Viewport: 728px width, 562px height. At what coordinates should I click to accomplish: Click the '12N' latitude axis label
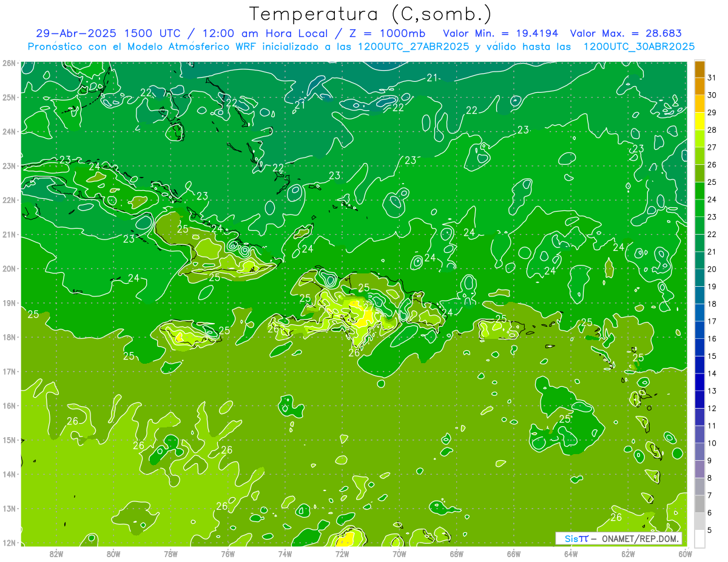pos(9,543)
